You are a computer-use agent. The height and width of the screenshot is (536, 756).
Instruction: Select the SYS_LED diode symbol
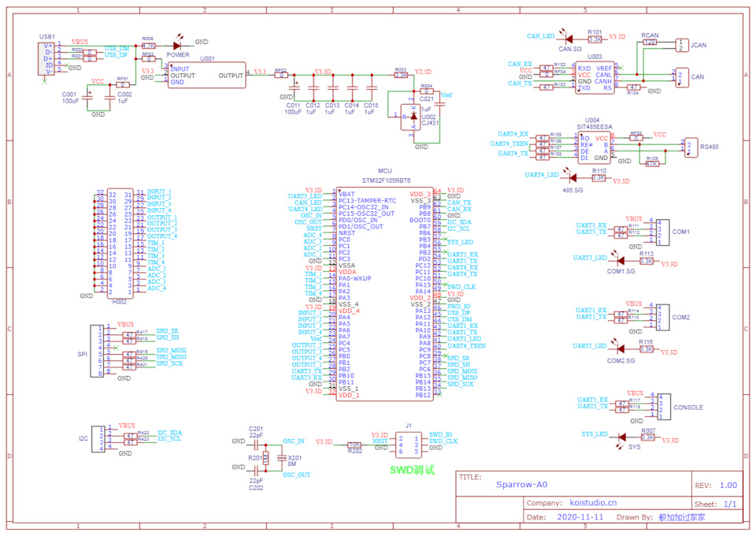pos(622,436)
